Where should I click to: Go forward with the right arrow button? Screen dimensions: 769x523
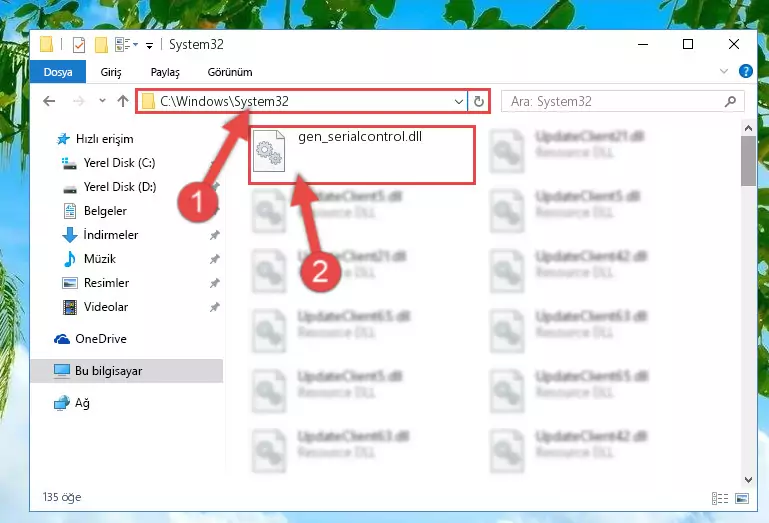(x=78, y=101)
